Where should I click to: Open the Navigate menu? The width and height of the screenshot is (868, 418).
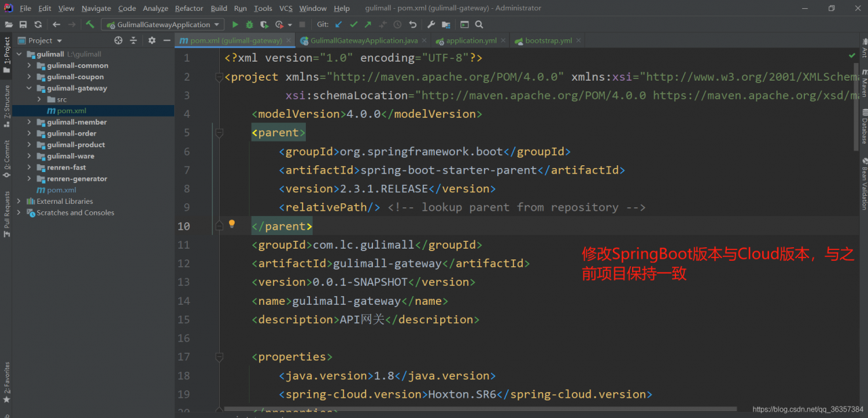[96, 8]
